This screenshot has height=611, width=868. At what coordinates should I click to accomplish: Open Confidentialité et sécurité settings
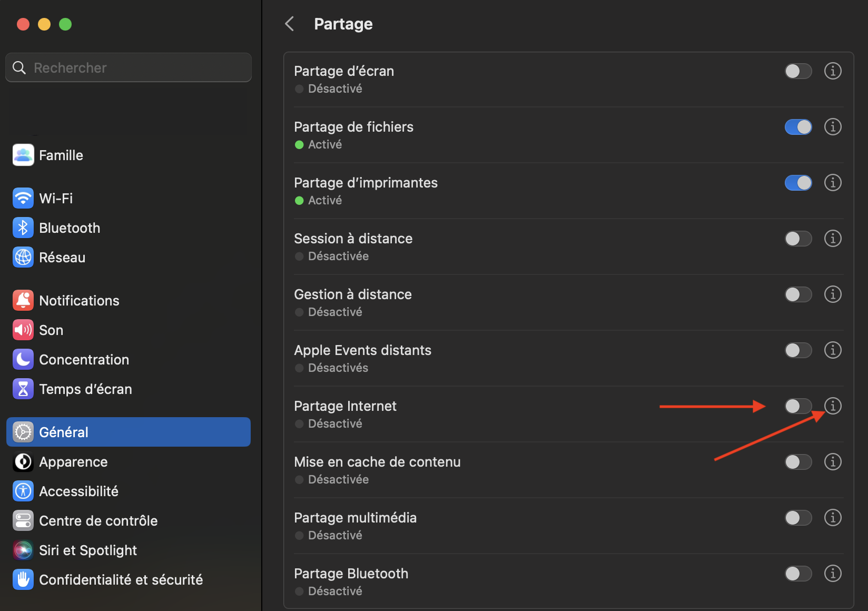[121, 580]
